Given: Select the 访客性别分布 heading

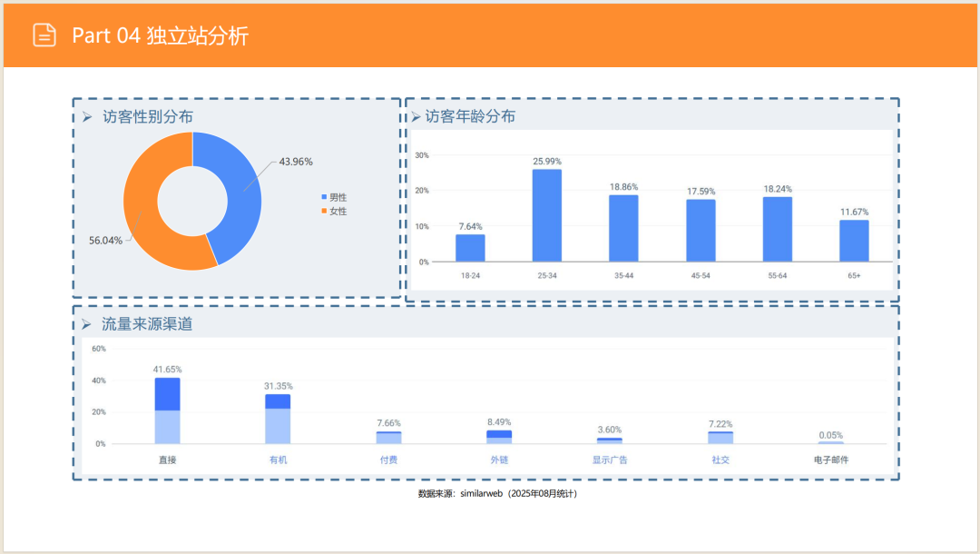Looking at the screenshot, I should 148,117.
